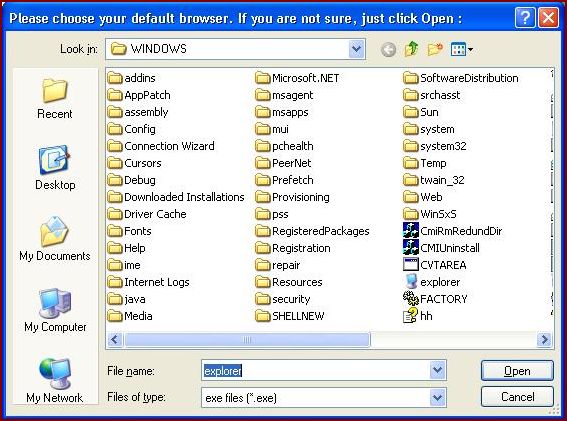Create a new folder with the toolbar icon
567x421 pixels.
(x=435, y=49)
